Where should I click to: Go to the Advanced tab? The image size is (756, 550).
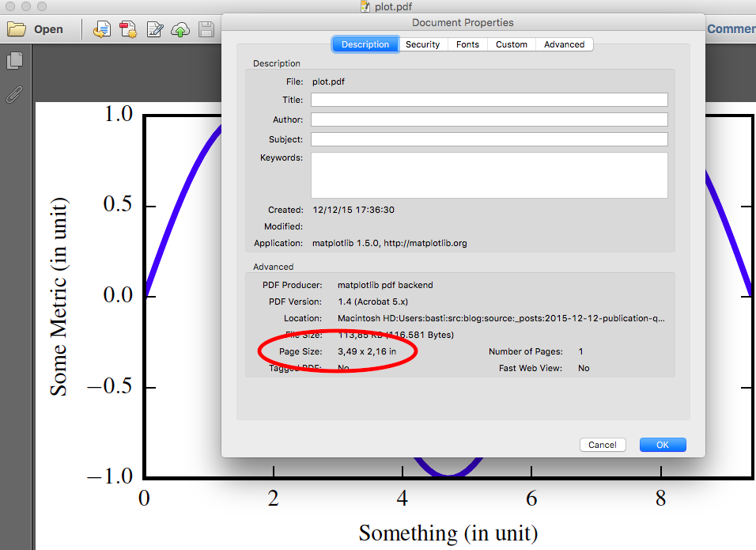(x=564, y=44)
